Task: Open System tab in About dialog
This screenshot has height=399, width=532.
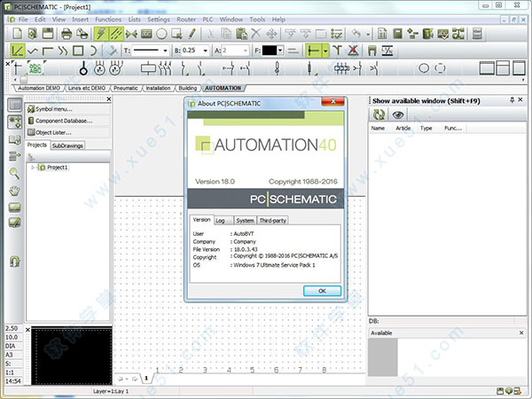Action: click(x=245, y=221)
